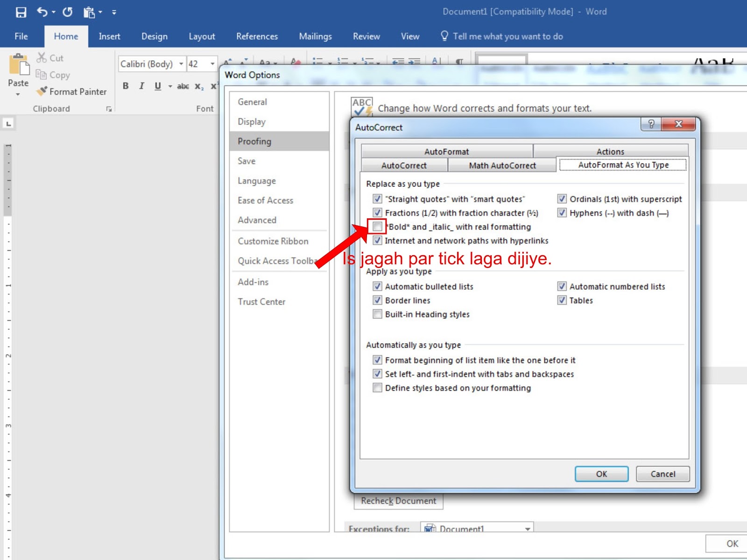
Task: Switch to the Design ribbon tab
Action: pos(155,36)
